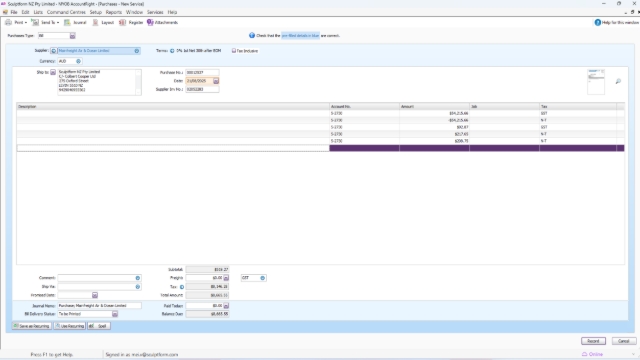The image size is (640, 360).
Task: Open the Ship Via list dropdown
Action: (138, 287)
